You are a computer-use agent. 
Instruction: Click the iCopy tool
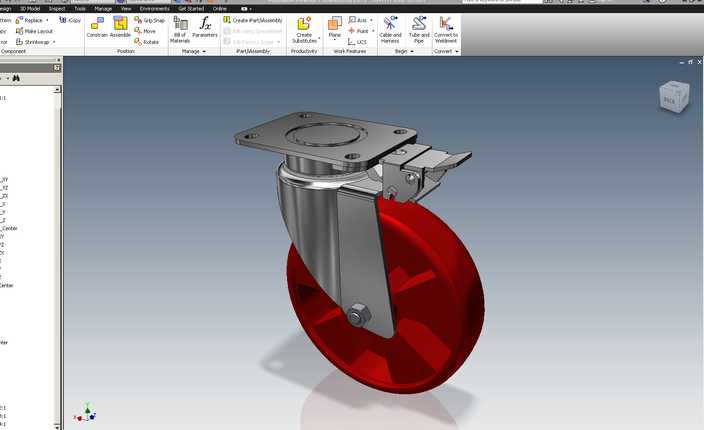click(x=70, y=20)
